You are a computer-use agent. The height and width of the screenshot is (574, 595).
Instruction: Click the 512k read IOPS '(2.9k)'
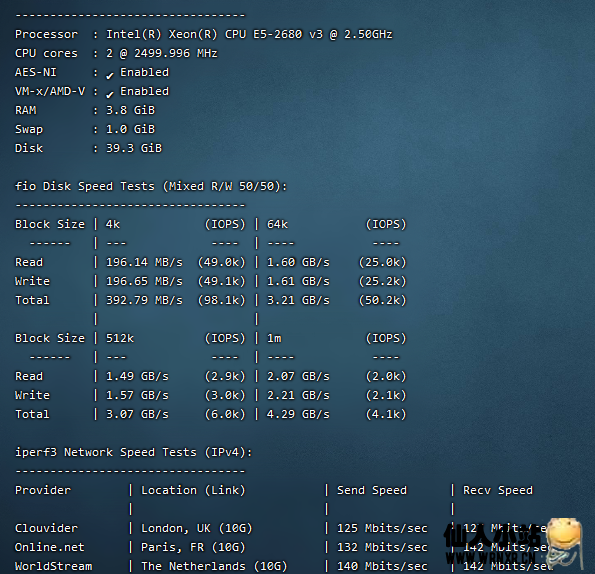[x=225, y=376]
